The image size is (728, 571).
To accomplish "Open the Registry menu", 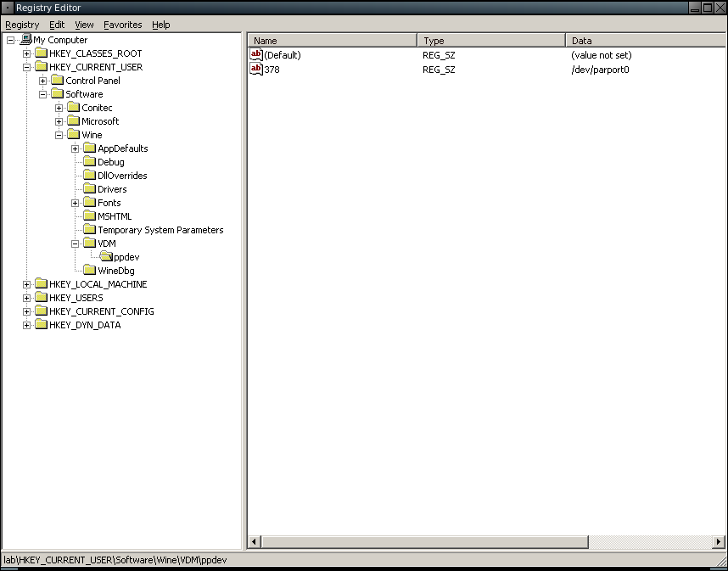I will click(22, 25).
